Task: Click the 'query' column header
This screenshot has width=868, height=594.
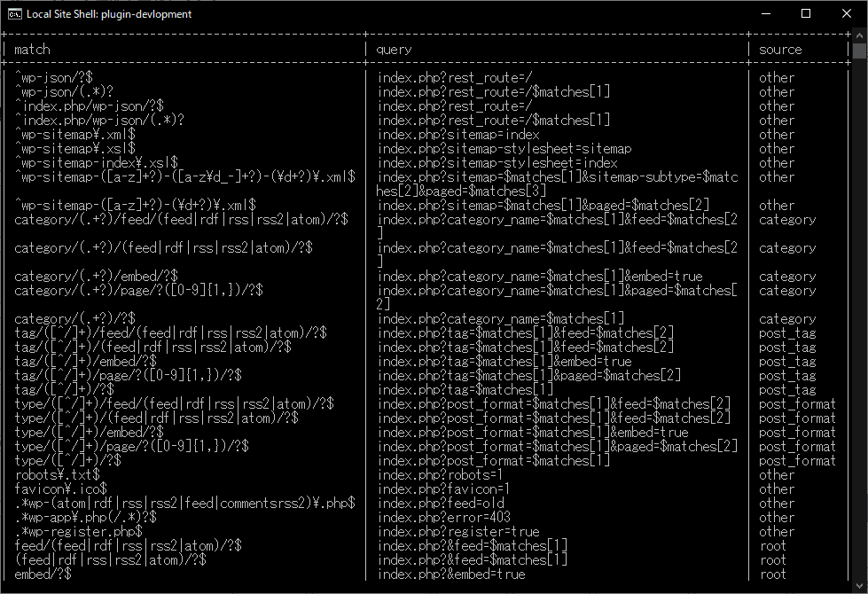Action: tap(395, 50)
